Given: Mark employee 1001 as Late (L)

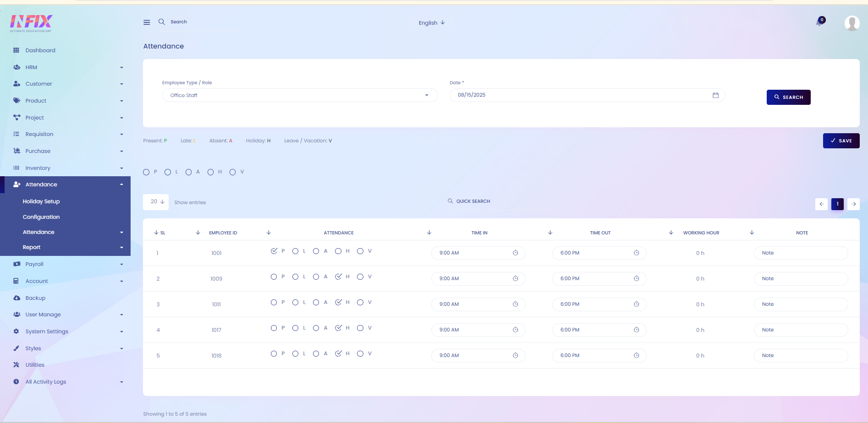Looking at the screenshot, I should (x=296, y=251).
